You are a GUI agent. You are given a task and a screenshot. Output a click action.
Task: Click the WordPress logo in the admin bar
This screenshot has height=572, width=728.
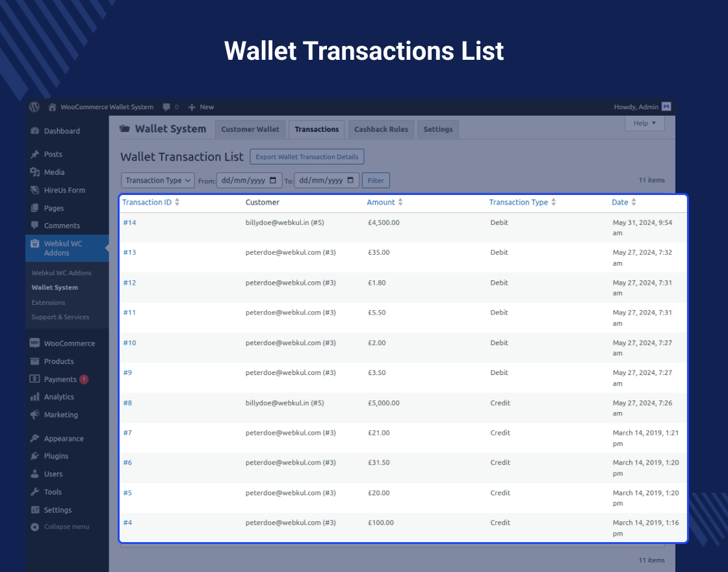pos(34,107)
